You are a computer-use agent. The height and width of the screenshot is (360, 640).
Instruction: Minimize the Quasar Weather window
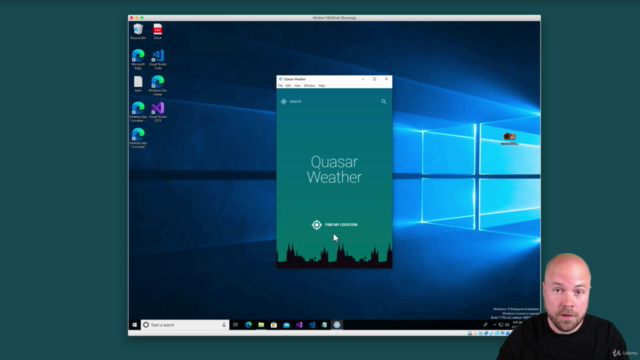[363, 79]
